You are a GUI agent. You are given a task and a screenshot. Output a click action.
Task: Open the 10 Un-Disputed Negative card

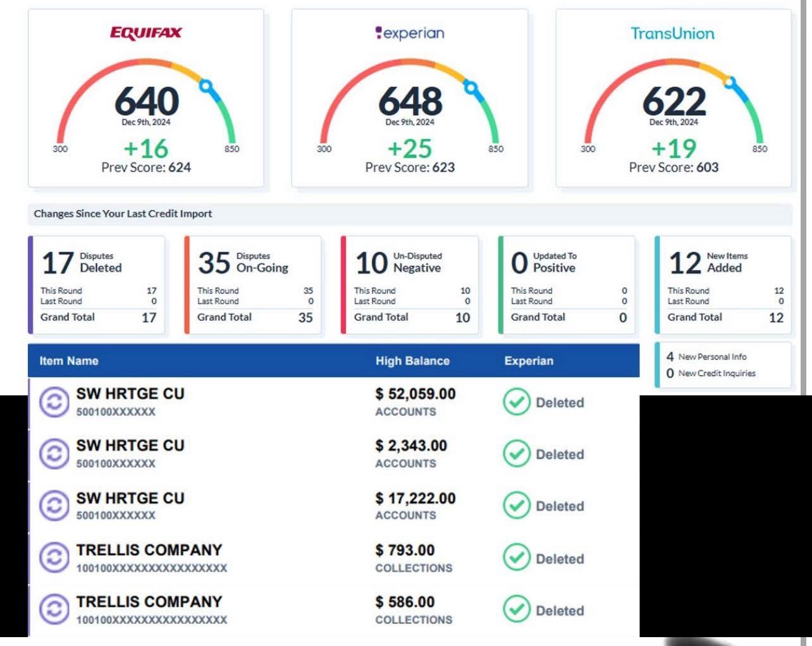(410, 284)
